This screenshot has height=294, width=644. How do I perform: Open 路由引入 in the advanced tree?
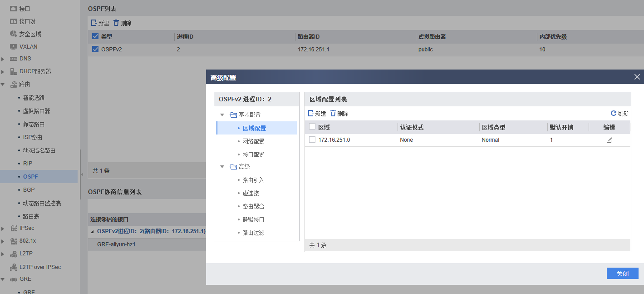click(253, 180)
